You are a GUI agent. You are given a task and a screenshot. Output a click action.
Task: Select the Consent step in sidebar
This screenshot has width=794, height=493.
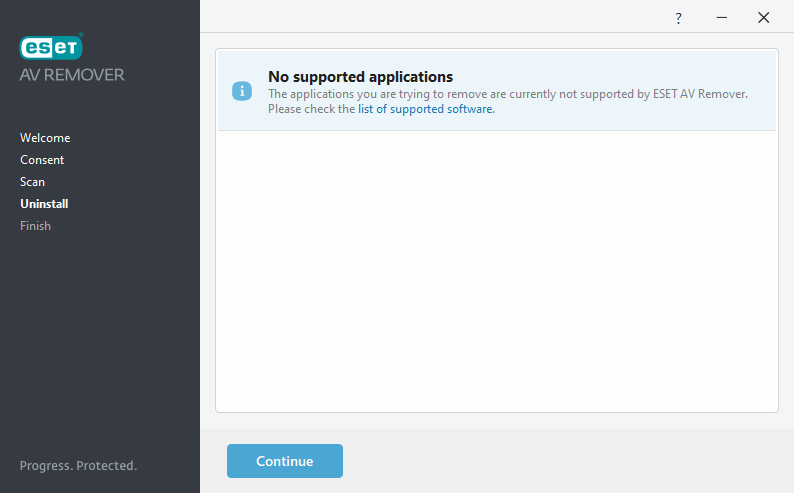(42, 160)
